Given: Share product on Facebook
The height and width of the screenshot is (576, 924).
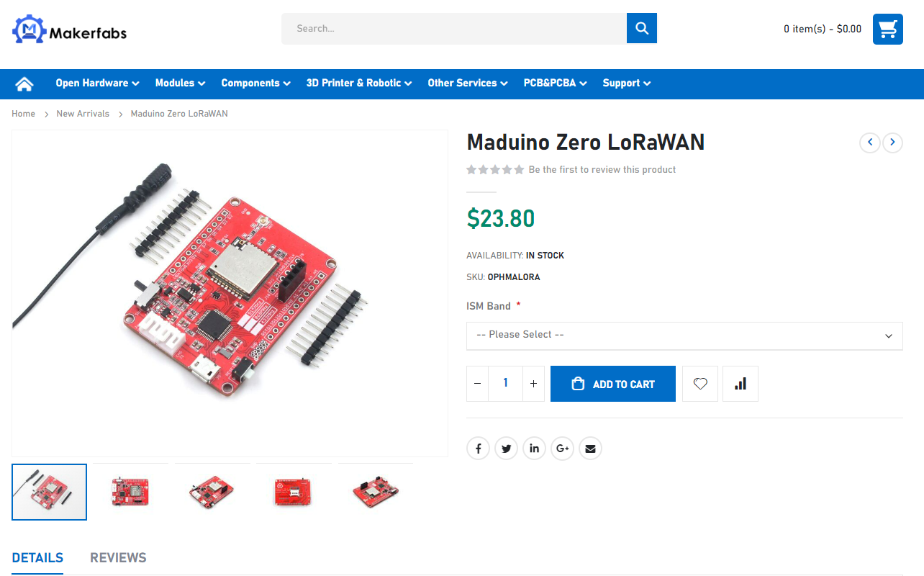Looking at the screenshot, I should [x=479, y=449].
